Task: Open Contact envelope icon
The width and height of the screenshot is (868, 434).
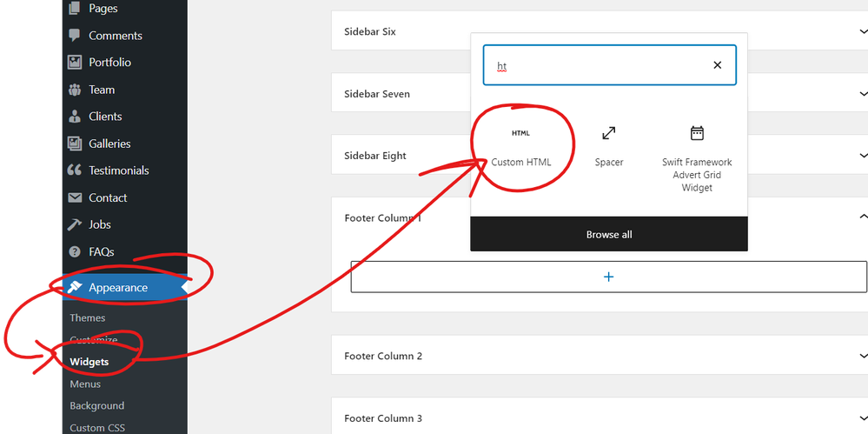Action: point(74,197)
